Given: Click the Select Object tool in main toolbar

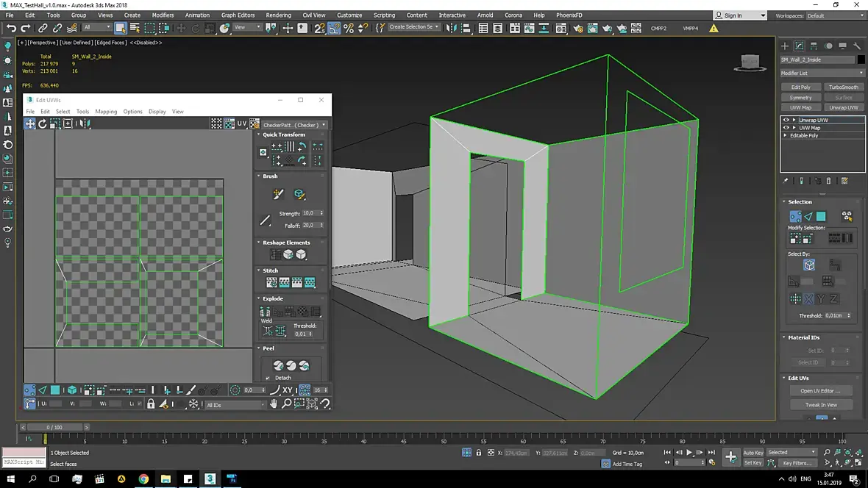Looking at the screenshot, I should pyautogui.click(x=121, y=28).
